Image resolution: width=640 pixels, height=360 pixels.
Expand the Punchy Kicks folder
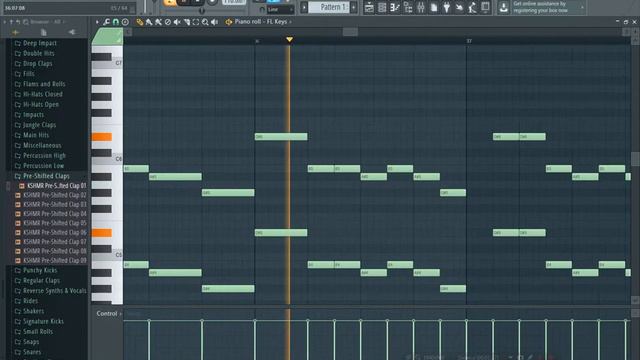(x=40, y=270)
